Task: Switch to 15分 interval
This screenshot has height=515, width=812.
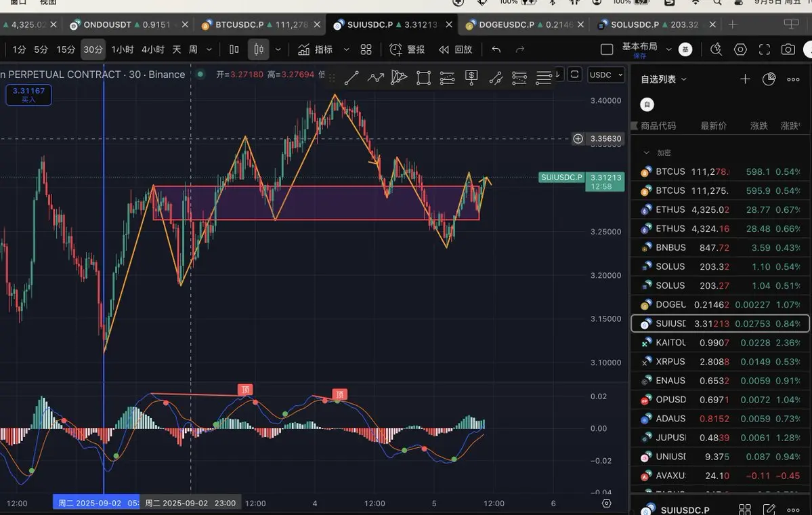Action: (x=66, y=49)
